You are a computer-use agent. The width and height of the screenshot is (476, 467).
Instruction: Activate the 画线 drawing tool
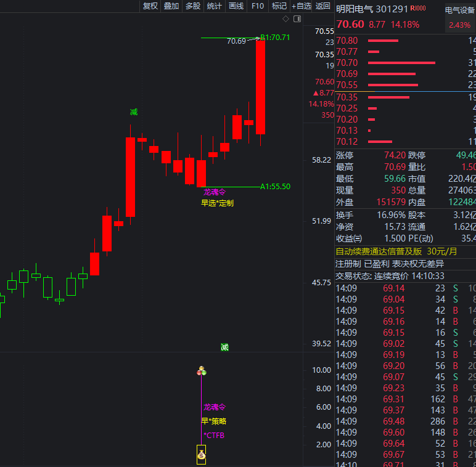(x=236, y=6)
